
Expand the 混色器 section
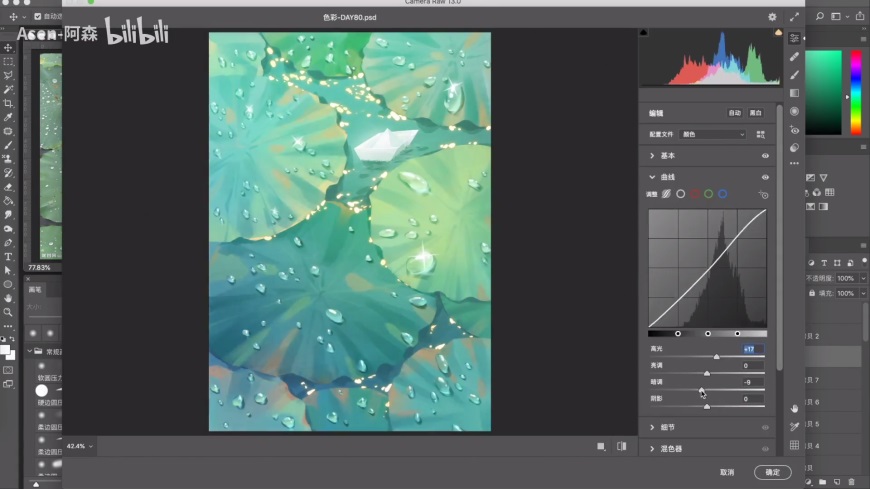coord(652,448)
